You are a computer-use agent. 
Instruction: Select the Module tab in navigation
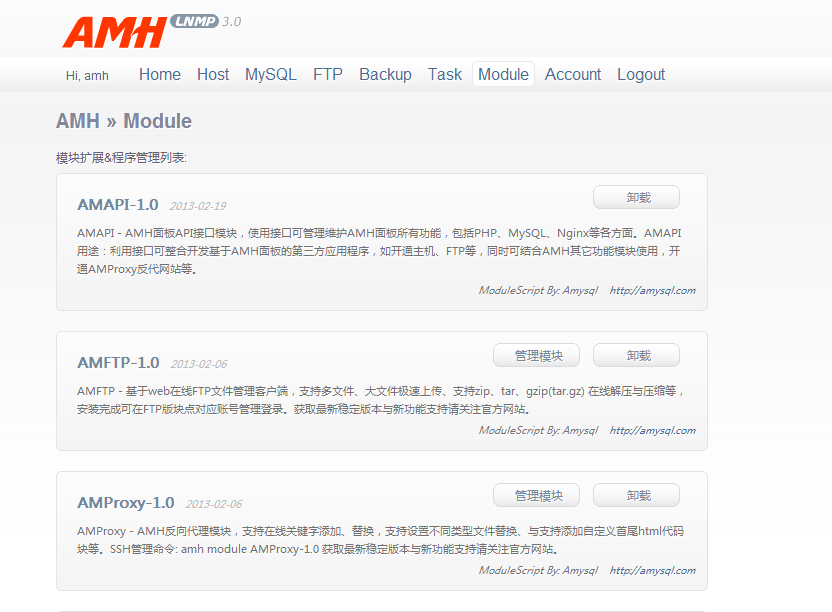503,74
